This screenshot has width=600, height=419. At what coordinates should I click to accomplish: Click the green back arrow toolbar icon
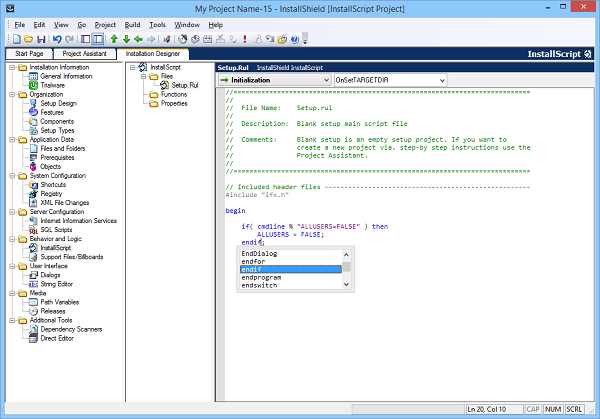click(140, 39)
